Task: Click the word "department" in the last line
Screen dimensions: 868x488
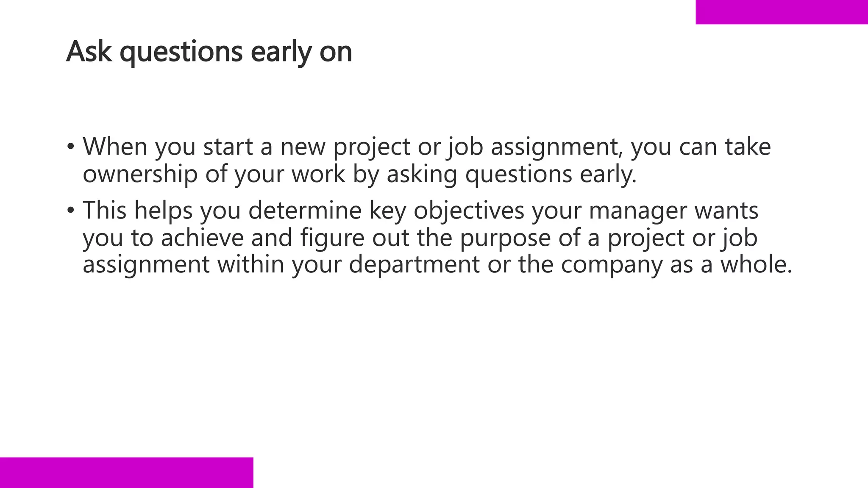Action: click(414, 264)
